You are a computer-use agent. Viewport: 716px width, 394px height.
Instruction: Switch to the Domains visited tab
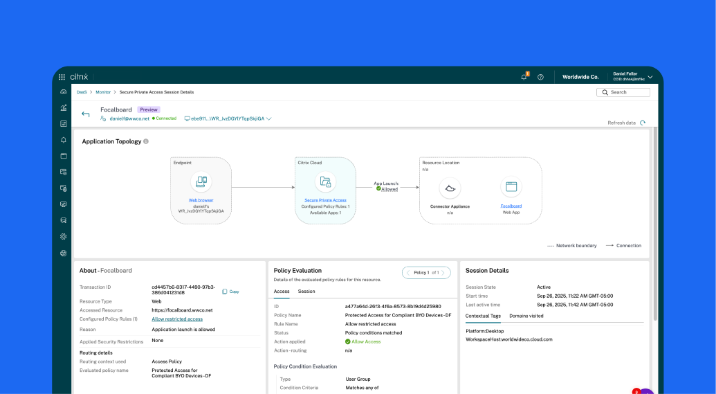526,316
